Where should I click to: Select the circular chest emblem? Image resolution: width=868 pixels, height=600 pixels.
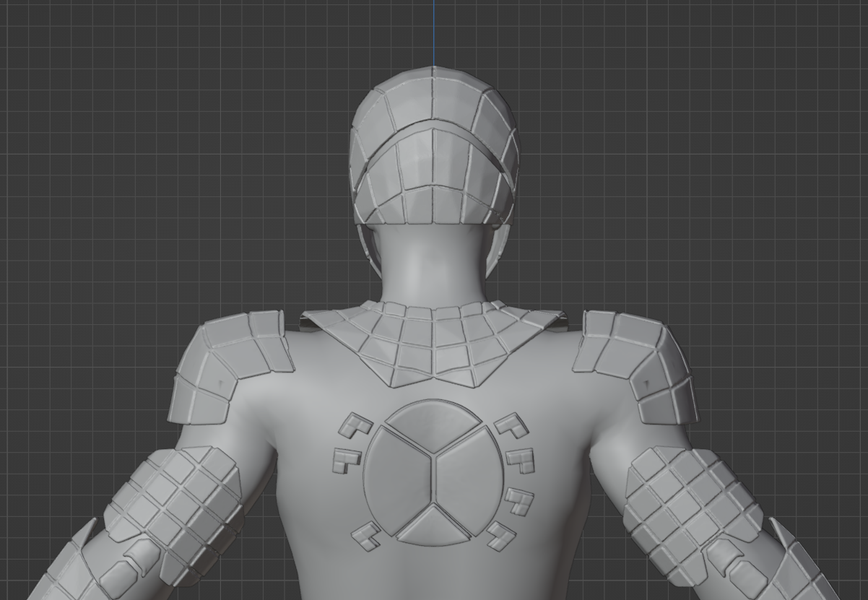coord(432,471)
